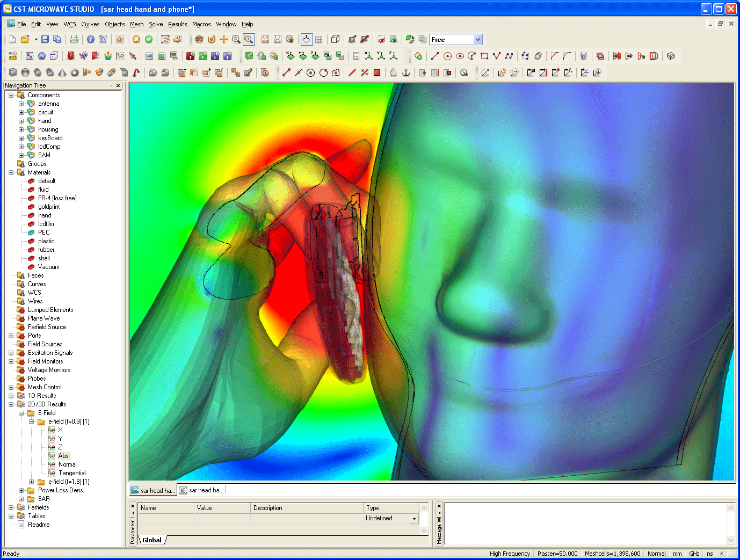Click the Save project icon
Image resolution: width=740 pixels, height=560 pixels.
(45, 39)
